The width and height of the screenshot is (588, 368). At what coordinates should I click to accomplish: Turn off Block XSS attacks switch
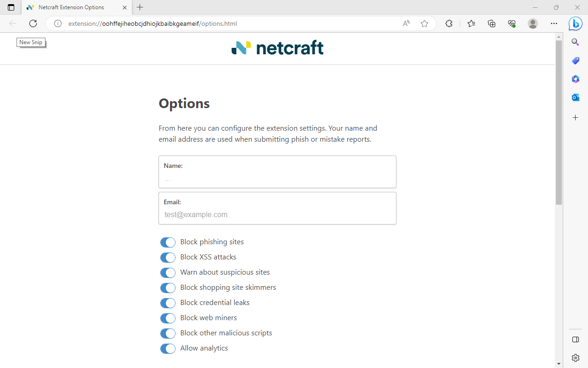[168, 258]
